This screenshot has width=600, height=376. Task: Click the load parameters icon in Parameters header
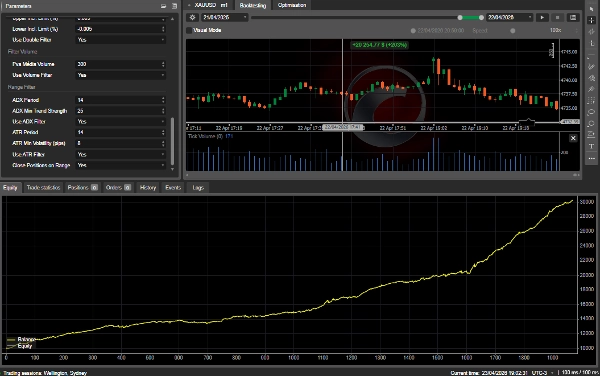[163, 6]
